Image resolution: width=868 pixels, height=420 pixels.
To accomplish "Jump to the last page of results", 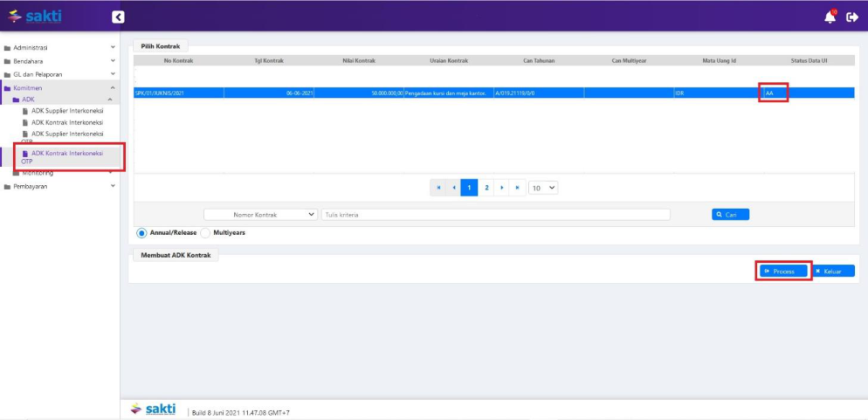I will point(518,188).
